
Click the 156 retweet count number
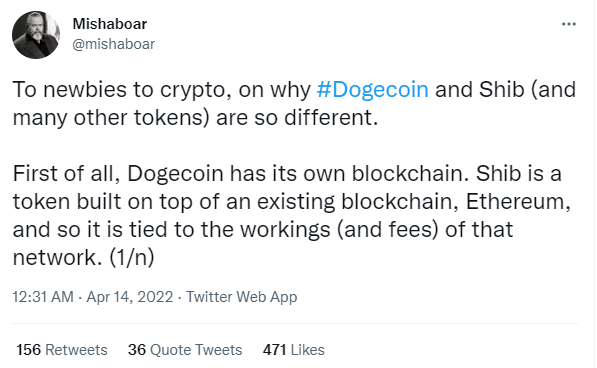click(x=29, y=350)
